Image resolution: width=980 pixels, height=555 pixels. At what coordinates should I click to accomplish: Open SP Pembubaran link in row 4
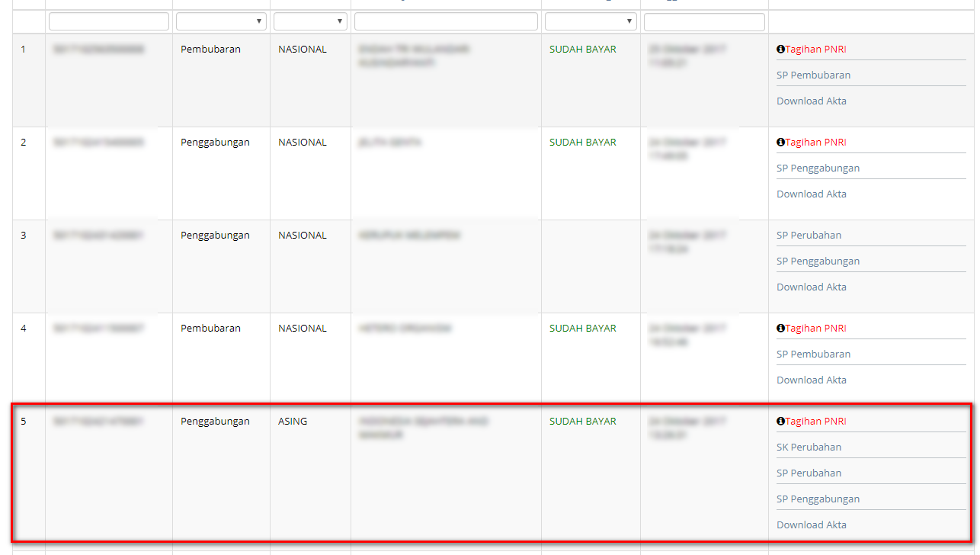pyautogui.click(x=813, y=354)
